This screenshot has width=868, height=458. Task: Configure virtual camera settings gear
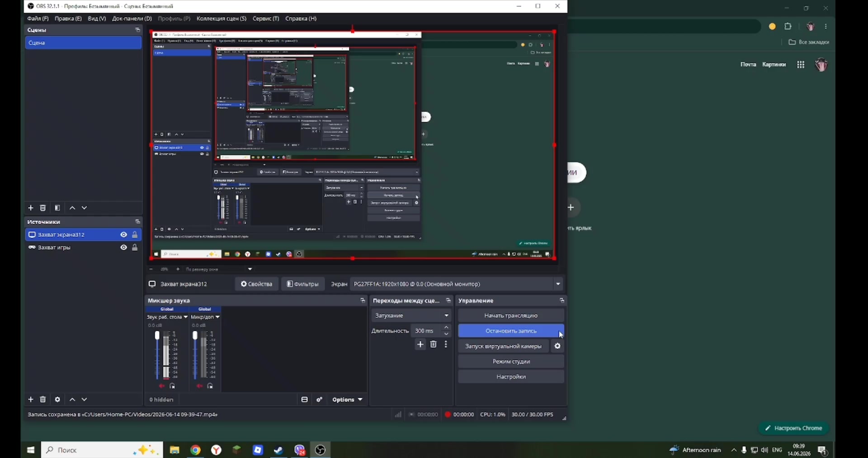(557, 346)
